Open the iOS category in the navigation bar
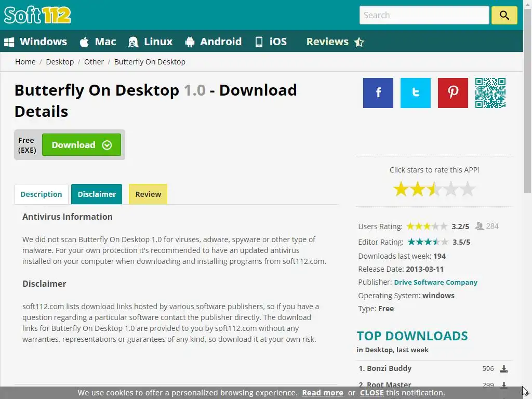 (278, 42)
